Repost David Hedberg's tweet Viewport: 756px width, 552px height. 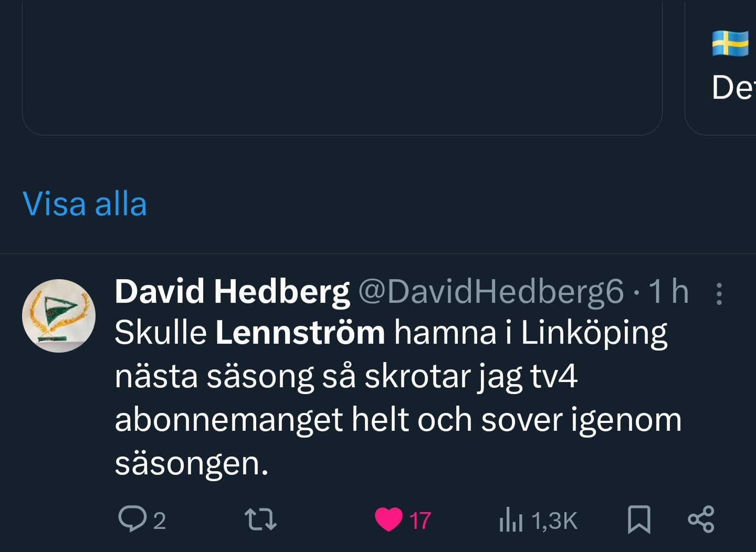pos(261,519)
